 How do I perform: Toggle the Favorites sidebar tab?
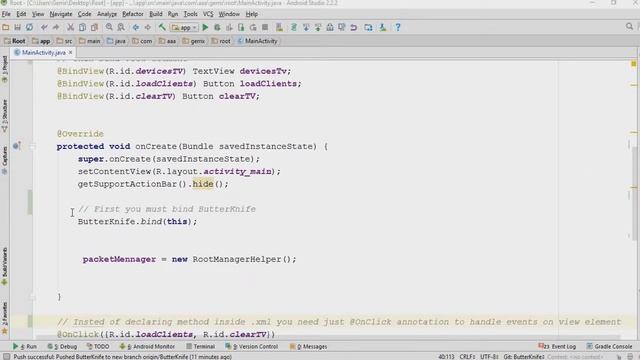click(x=4, y=318)
